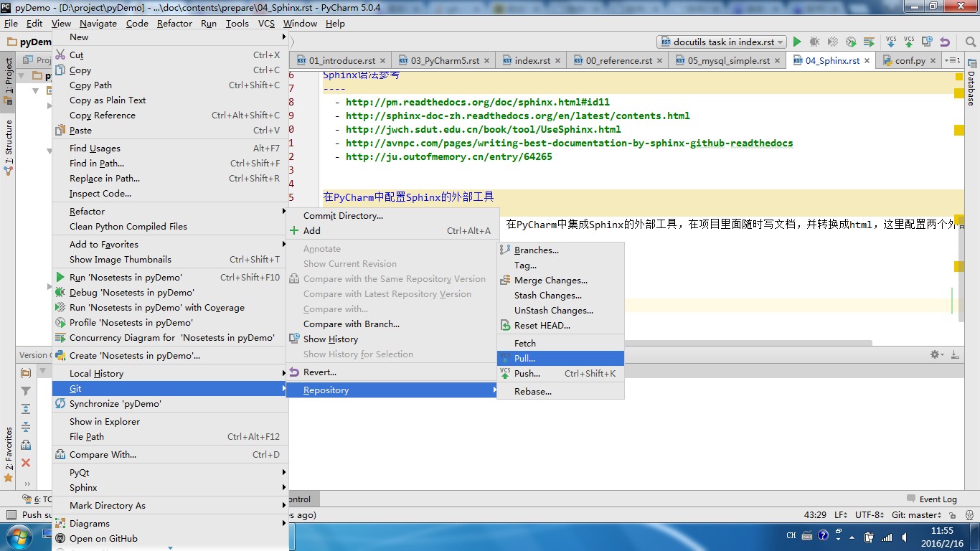Click the filter funnel icon in Version Control
The image size is (980, 551).
click(x=26, y=391)
